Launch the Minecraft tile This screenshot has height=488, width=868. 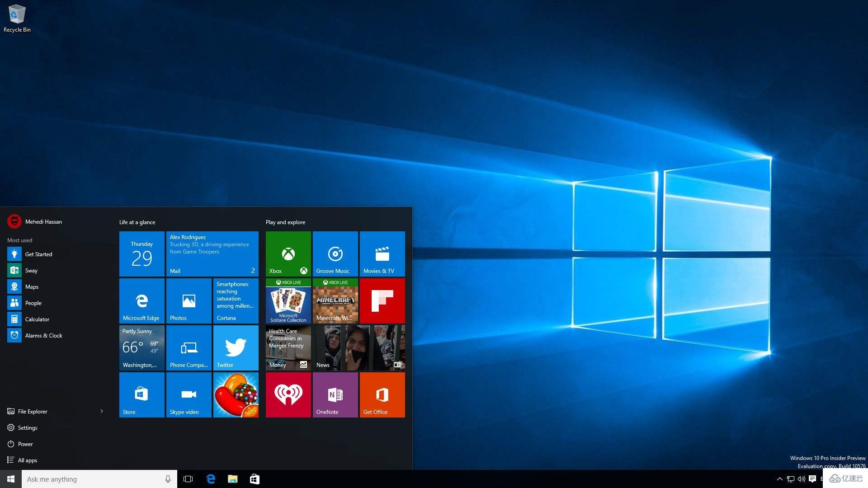pos(335,301)
